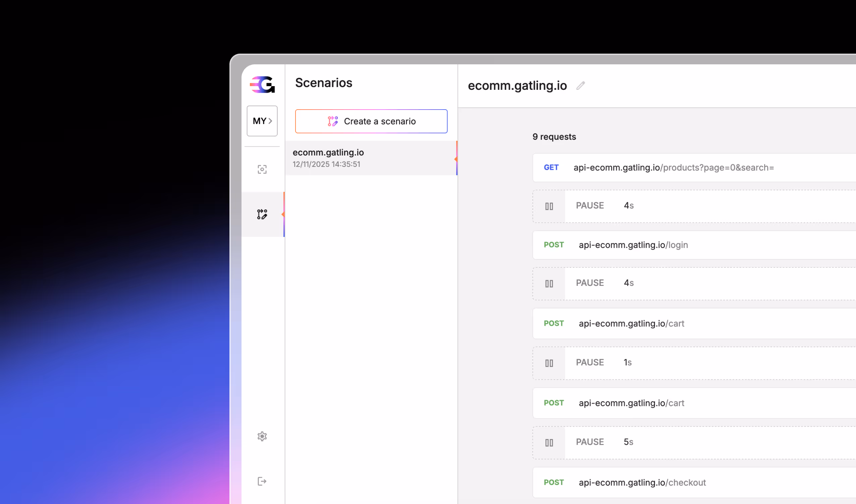Viewport: 856px width, 504px height.
Task: Open the POST /login request row
Action: click(633, 245)
